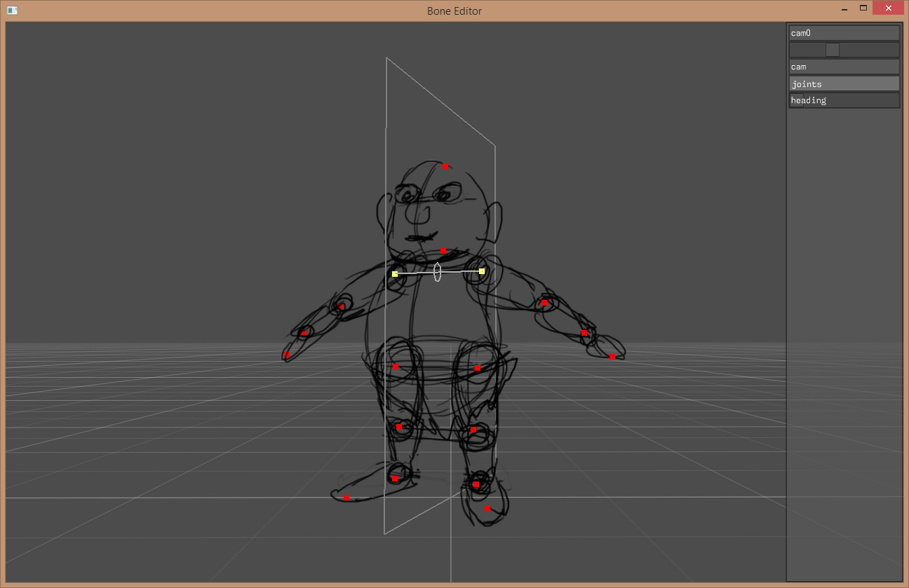The height and width of the screenshot is (588, 909).
Task: Select red wrist joint on the viewport-left arm
Action: 304,333
